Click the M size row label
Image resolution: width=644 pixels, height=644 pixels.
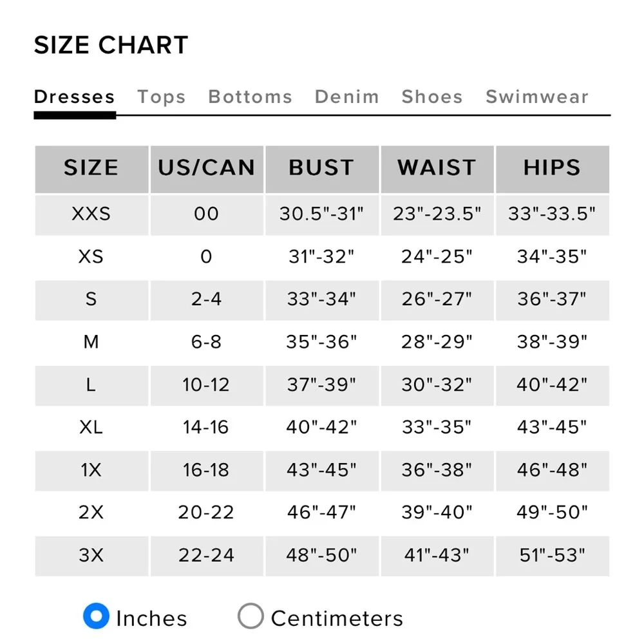pyautogui.click(x=91, y=342)
